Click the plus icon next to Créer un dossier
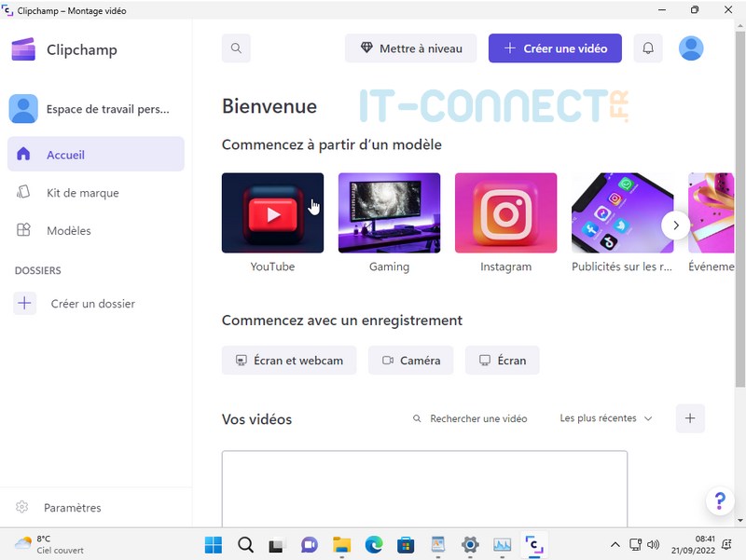The height and width of the screenshot is (560, 746). coord(24,303)
